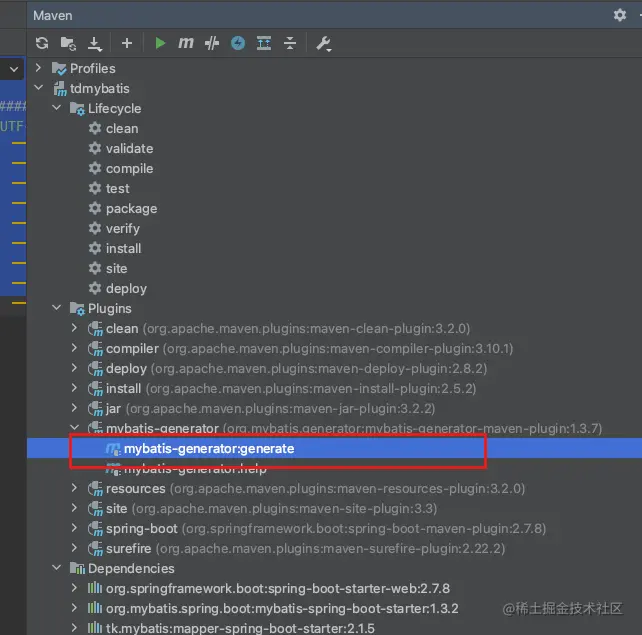Click gear icon beside install phase
The width and height of the screenshot is (642, 635).
pos(95,249)
